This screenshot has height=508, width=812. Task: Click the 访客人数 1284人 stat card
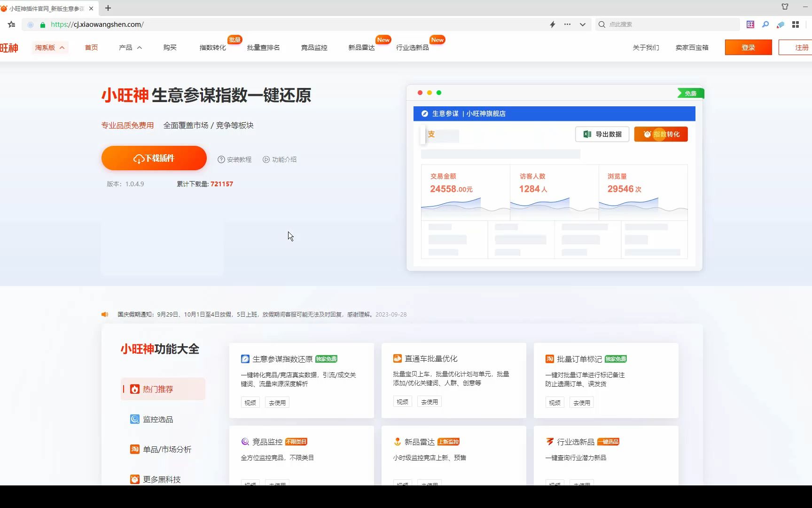pos(554,192)
